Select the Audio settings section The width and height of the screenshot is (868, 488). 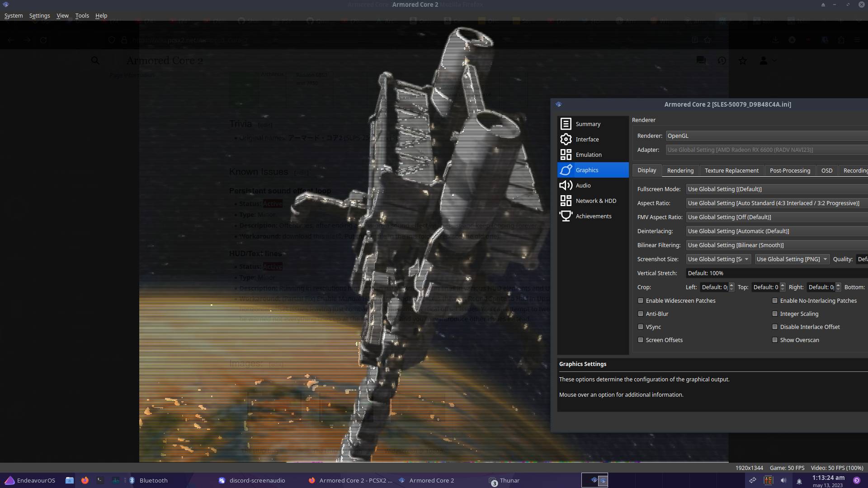pos(583,185)
